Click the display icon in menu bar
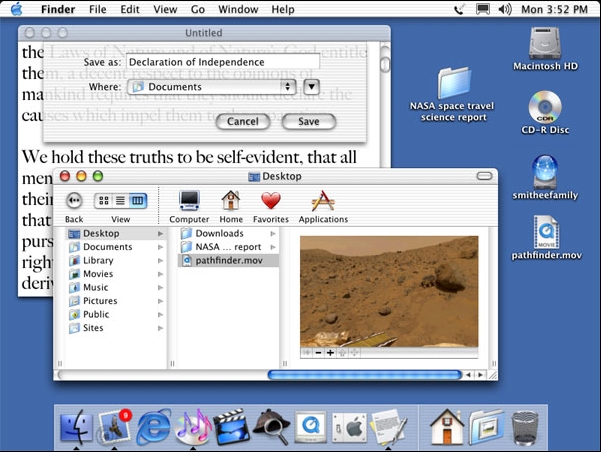The width and height of the screenshot is (602, 453). coord(483,9)
